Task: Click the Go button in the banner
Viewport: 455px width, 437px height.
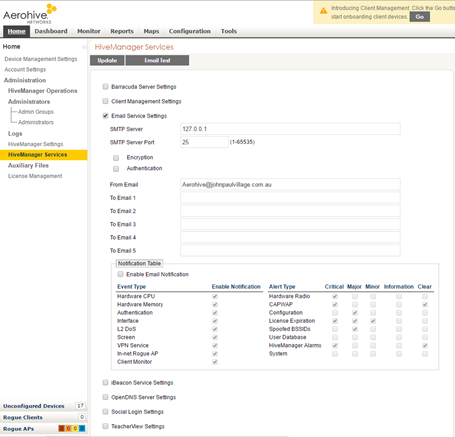Action: click(x=420, y=17)
